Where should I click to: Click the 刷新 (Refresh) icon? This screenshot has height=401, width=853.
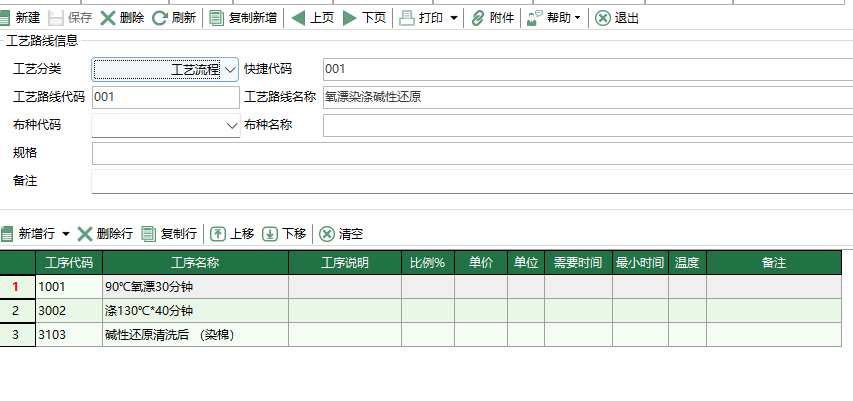click(x=159, y=18)
